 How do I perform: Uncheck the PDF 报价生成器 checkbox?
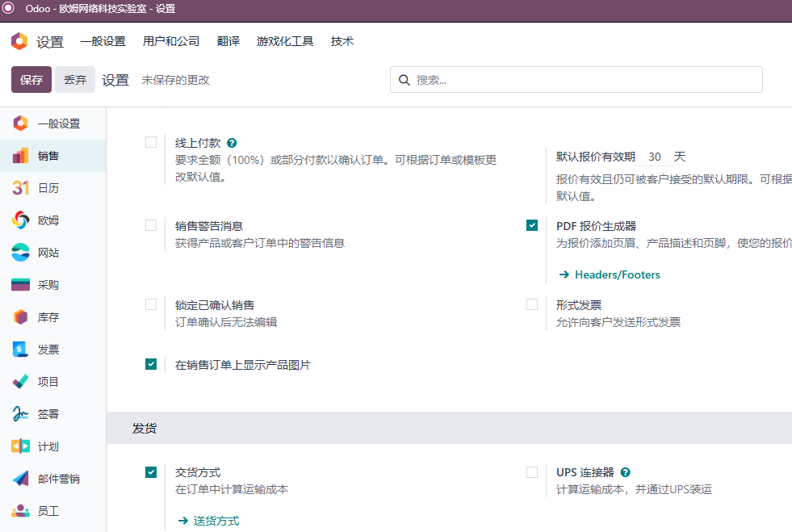pos(532,225)
